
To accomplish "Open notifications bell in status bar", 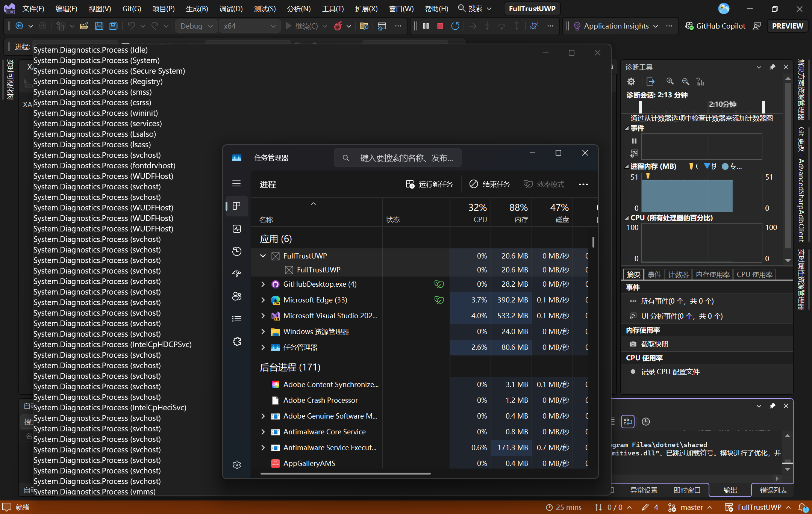I will [x=803, y=507].
